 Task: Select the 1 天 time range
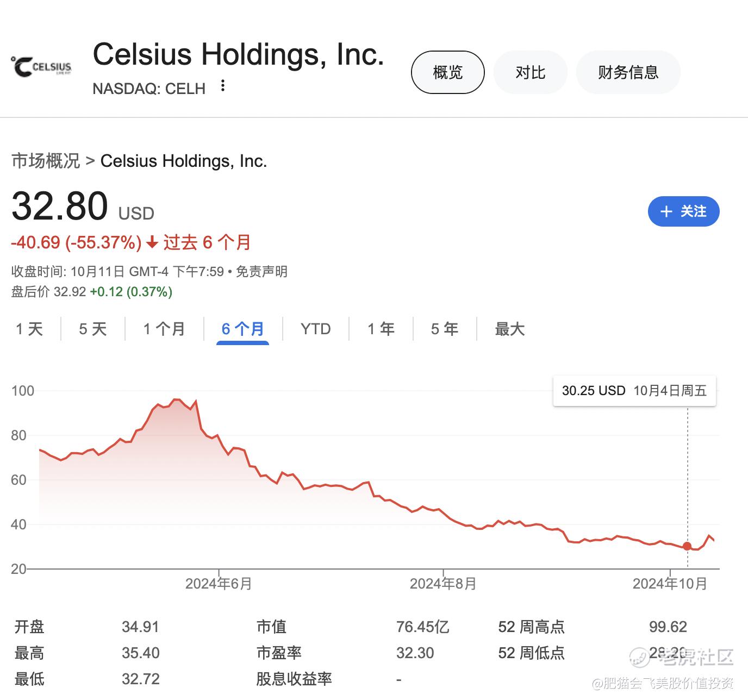29,329
